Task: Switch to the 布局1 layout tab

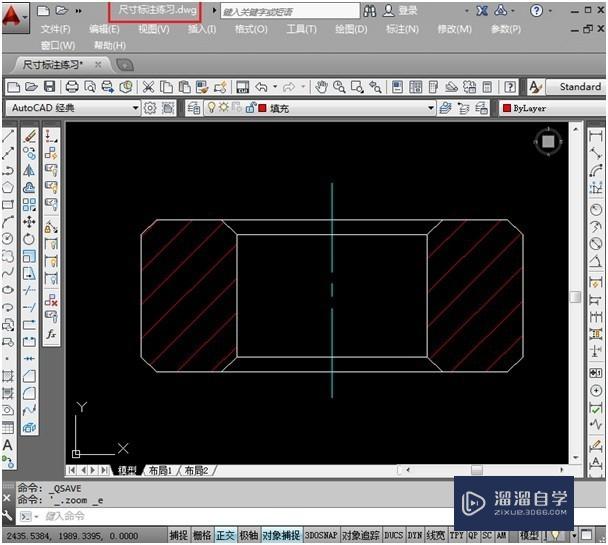Action: (x=160, y=471)
